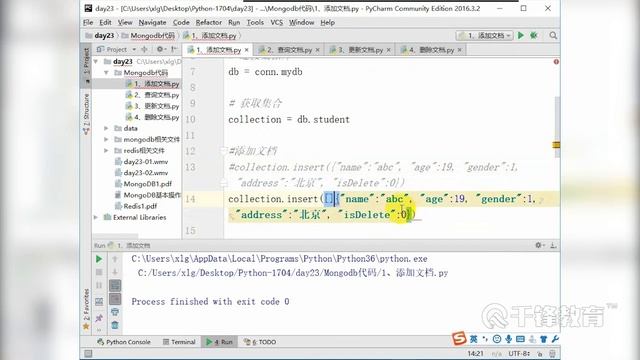Screen dimensions: 640x360
Task: Open the 6: TODO tool window
Action: pos(260,342)
